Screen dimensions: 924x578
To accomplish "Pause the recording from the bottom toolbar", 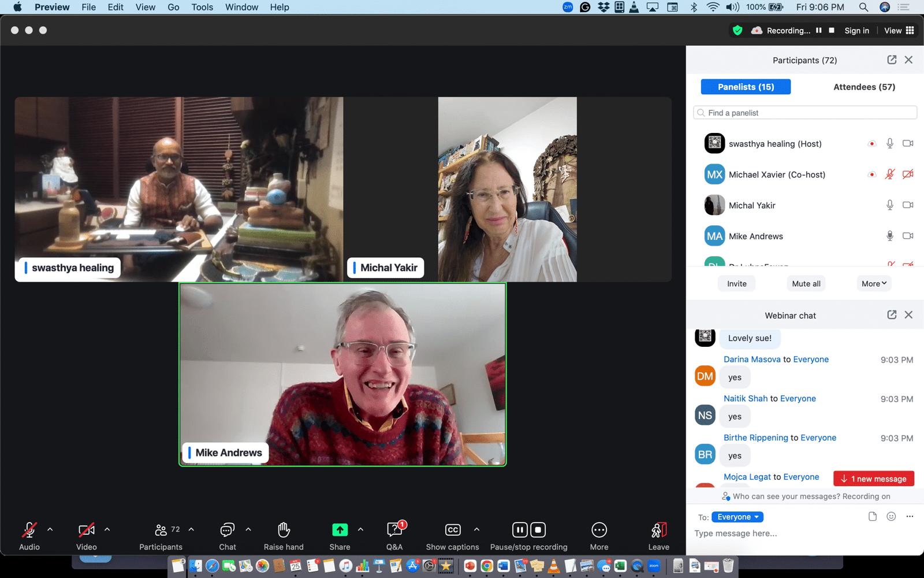I will click(520, 529).
